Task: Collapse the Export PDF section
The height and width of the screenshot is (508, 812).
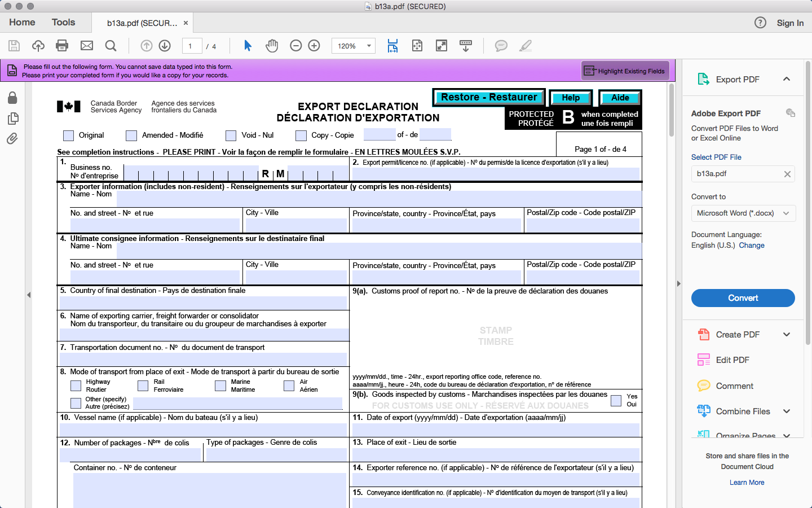Action: pos(787,79)
